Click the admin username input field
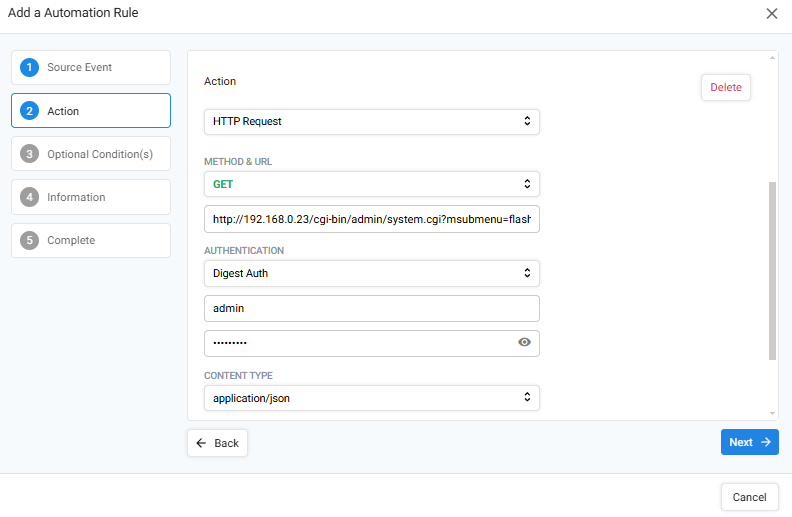 coord(372,308)
